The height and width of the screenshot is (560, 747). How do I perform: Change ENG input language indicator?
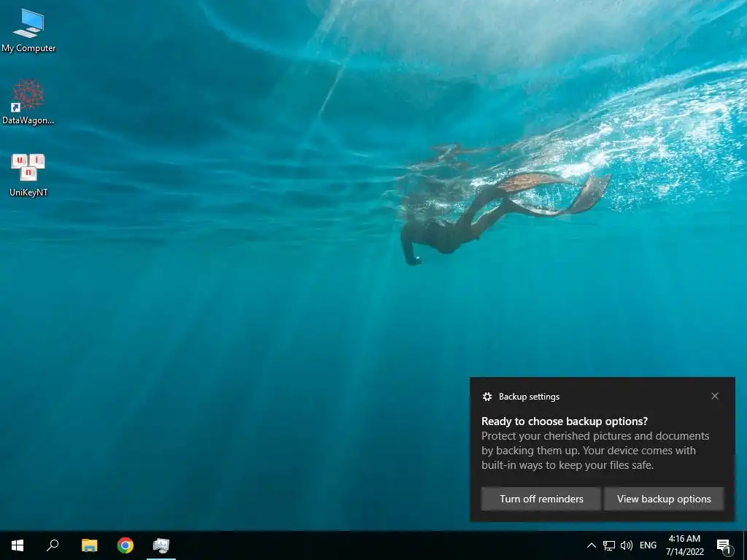pyautogui.click(x=648, y=545)
